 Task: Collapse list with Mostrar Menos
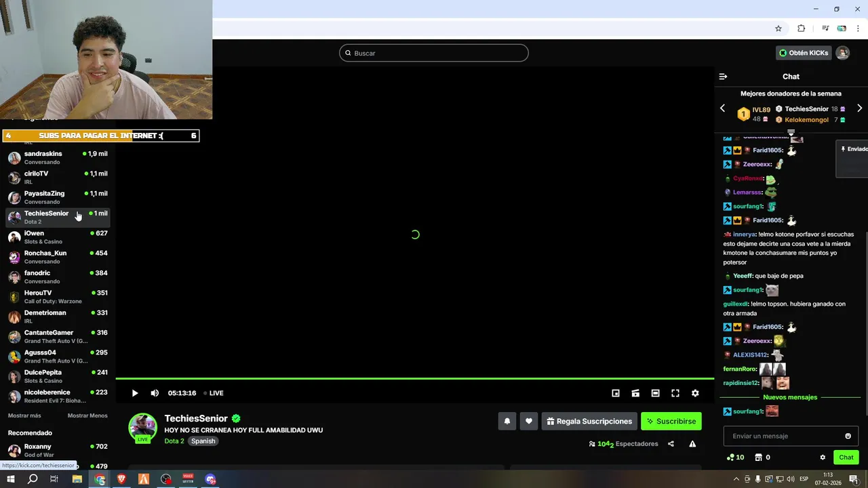(87, 415)
